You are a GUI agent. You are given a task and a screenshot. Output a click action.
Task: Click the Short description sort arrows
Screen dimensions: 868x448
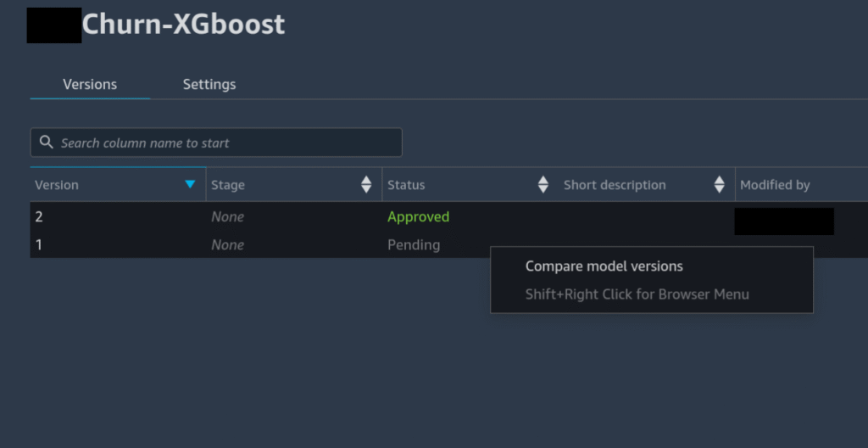tap(720, 184)
